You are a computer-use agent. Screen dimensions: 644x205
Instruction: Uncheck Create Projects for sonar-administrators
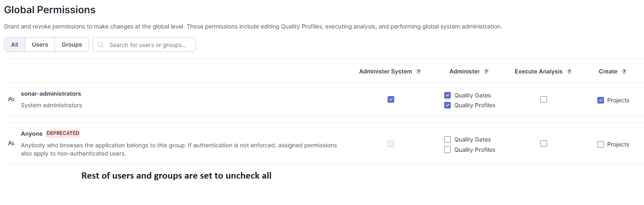coord(601,100)
